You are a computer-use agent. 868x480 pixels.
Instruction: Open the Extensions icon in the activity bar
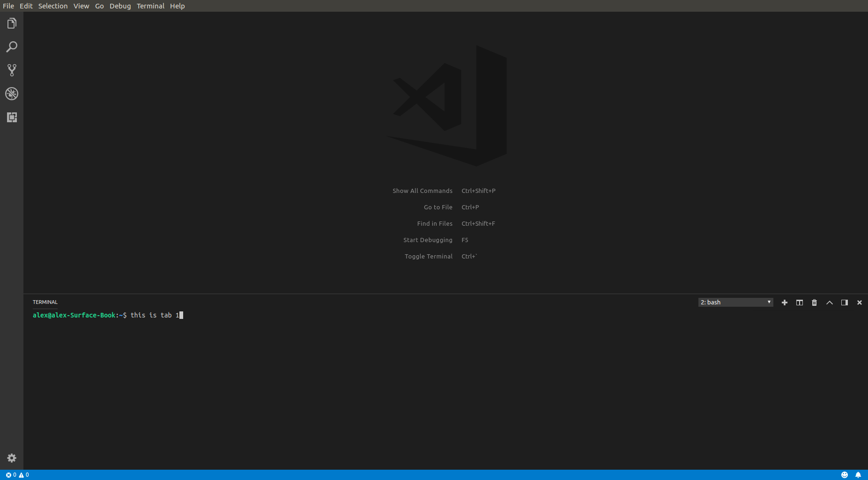coord(12,117)
